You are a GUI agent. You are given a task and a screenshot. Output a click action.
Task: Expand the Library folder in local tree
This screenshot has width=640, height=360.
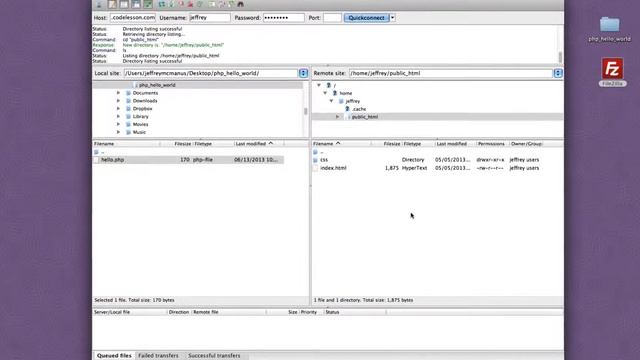click(118, 116)
